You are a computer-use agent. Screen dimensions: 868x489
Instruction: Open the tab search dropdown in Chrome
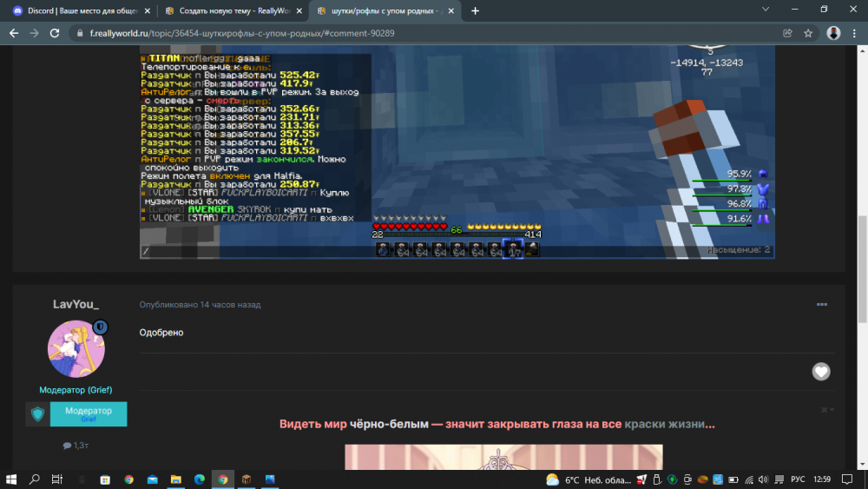pos(765,10)
